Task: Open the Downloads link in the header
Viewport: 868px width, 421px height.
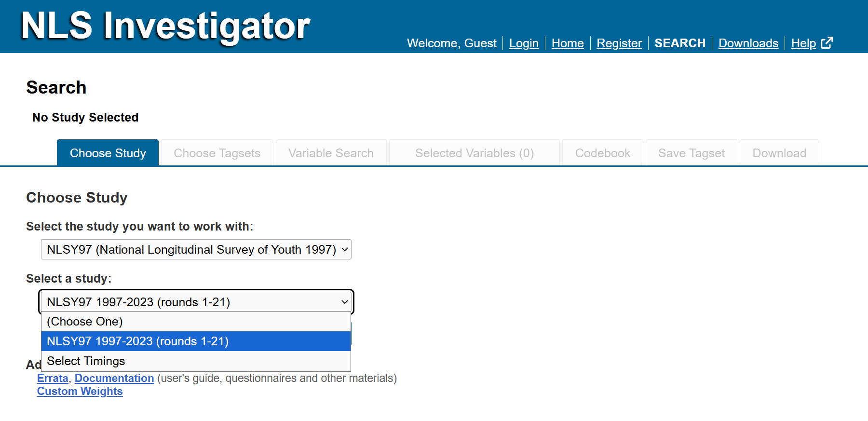Action: pyautogui.click(x=748, y=43)
